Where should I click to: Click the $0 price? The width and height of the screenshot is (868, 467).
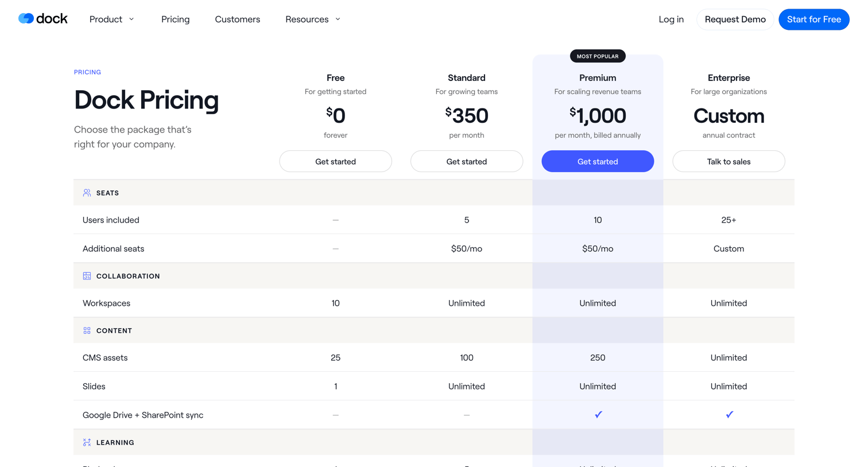[x=336, y=115]
